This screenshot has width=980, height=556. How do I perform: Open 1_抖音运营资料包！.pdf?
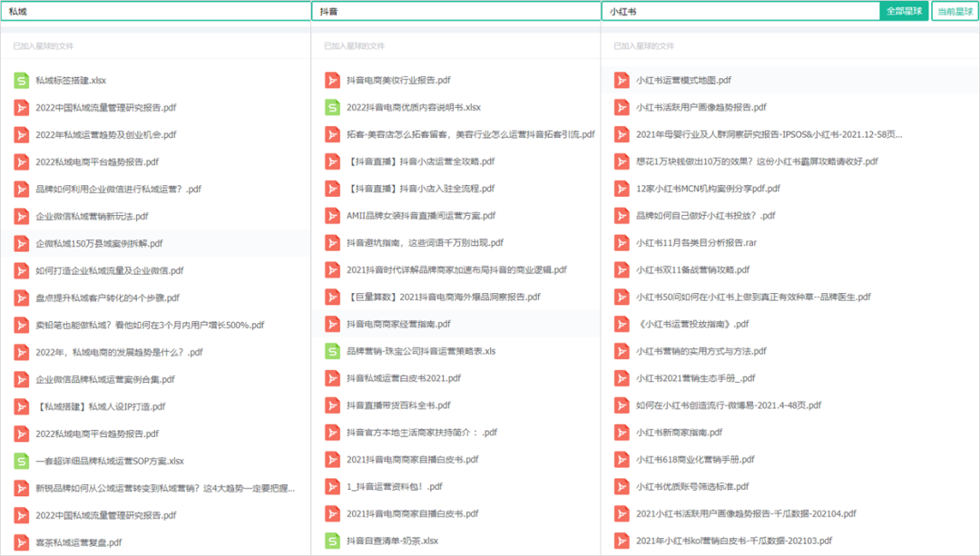(x=395, y=487)
